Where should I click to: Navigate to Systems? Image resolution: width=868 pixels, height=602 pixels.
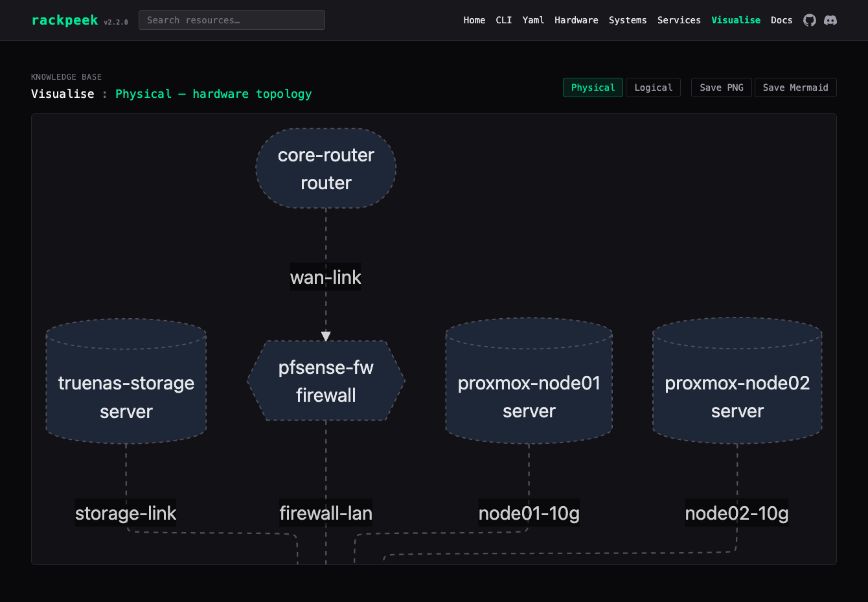click(628, 20)
